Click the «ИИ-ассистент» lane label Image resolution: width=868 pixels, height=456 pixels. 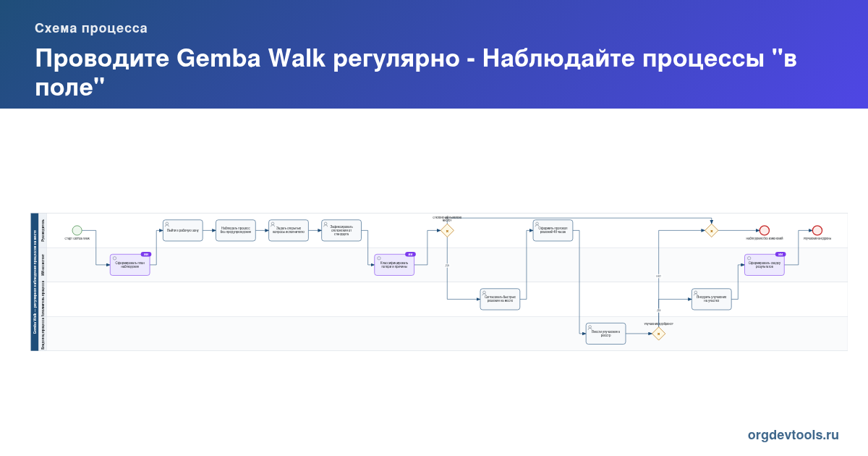pos(43,265)
